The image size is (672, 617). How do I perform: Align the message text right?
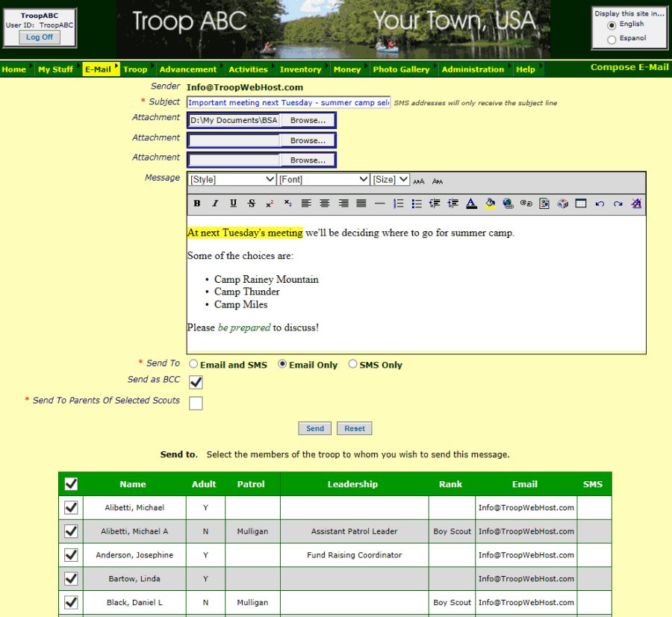click(343, 204)
